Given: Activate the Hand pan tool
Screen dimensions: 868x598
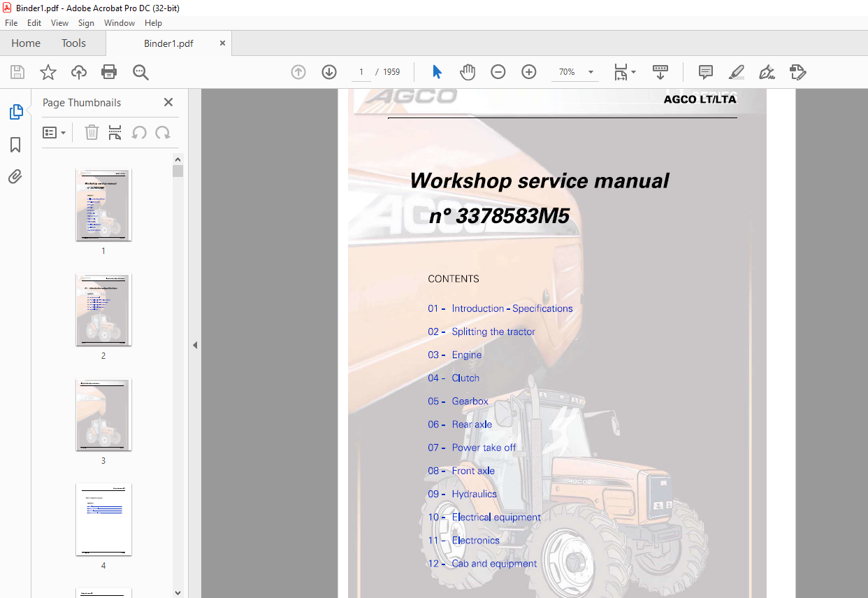Looking at the screenshot, I should coord(468,72).
